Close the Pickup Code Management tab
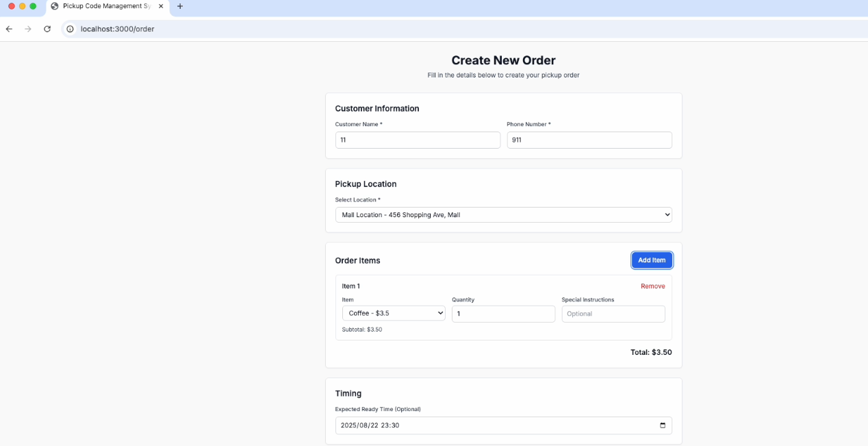 point(161,6)
